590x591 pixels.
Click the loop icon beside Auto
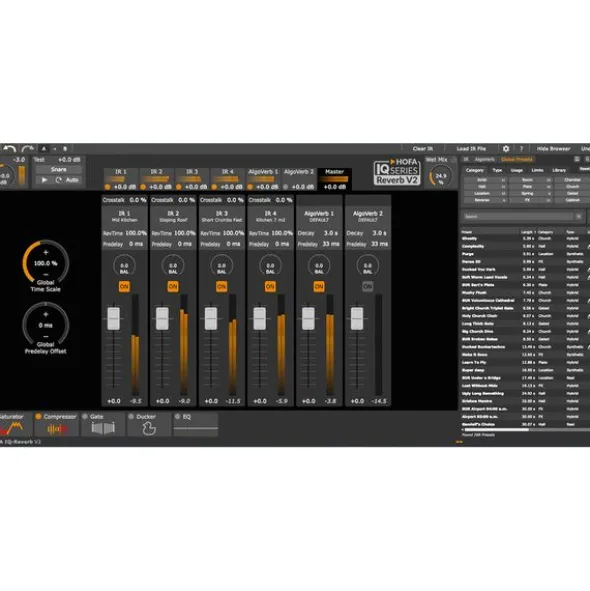[x=58, y=180]
